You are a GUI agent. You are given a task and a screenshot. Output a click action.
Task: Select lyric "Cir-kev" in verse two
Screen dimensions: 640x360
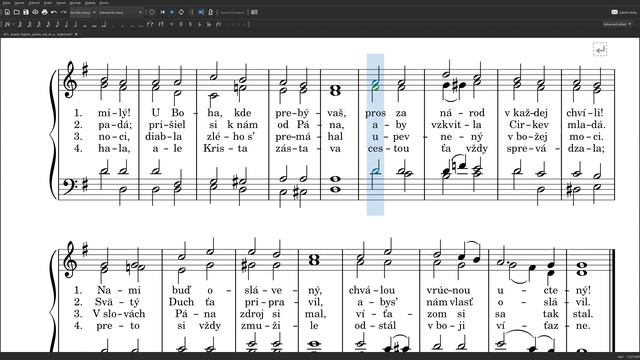(529, 125)
